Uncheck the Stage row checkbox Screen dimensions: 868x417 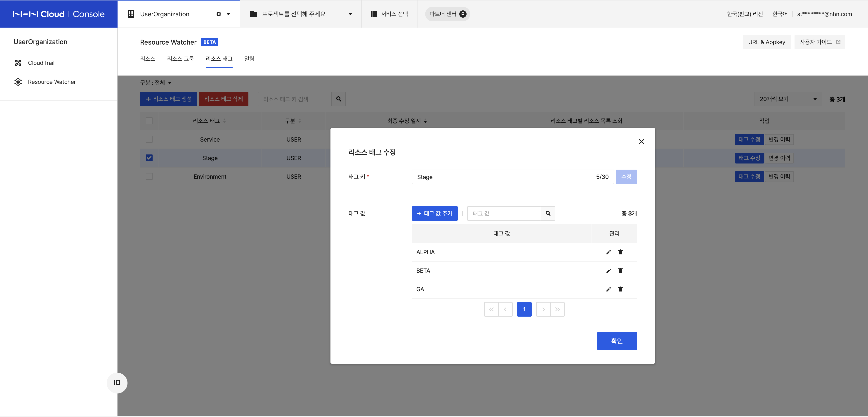tap(149, 158)
